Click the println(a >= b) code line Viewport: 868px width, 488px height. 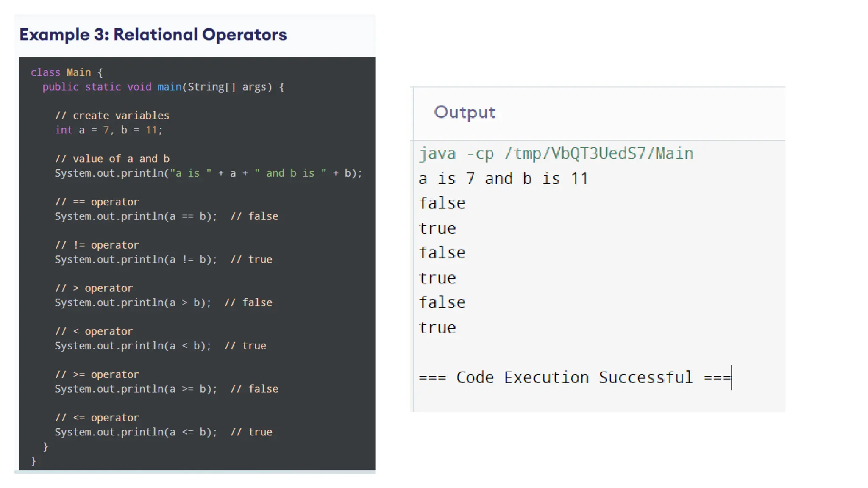click(x=136, y=389)
